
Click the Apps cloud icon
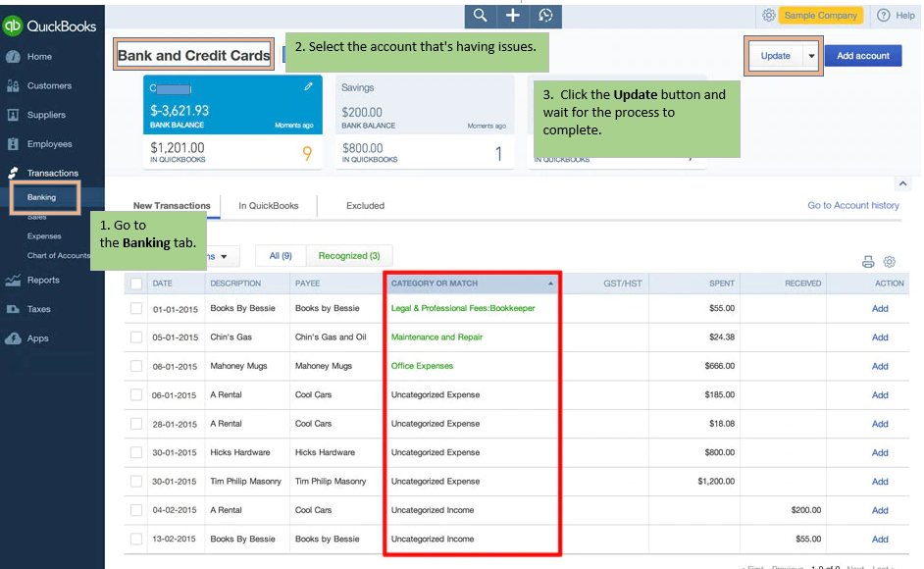(x=13, y=338)
